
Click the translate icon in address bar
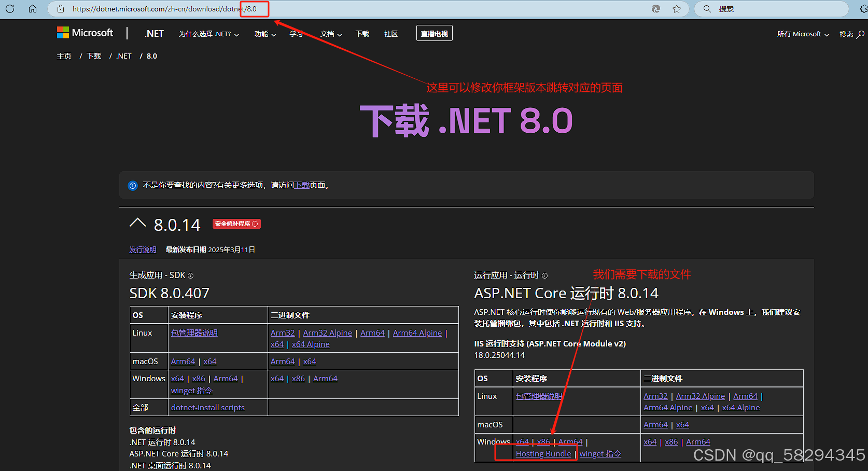click(x=656, y=9)
